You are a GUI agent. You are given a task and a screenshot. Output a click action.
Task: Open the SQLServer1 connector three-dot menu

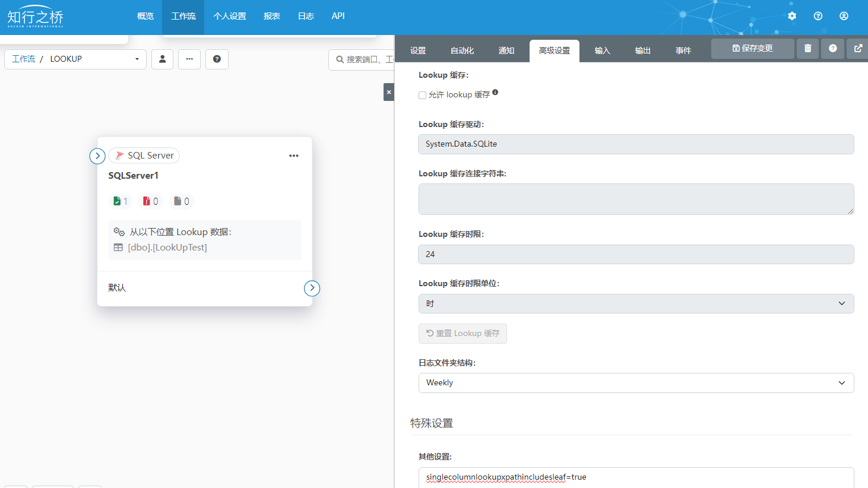point(294,156)
